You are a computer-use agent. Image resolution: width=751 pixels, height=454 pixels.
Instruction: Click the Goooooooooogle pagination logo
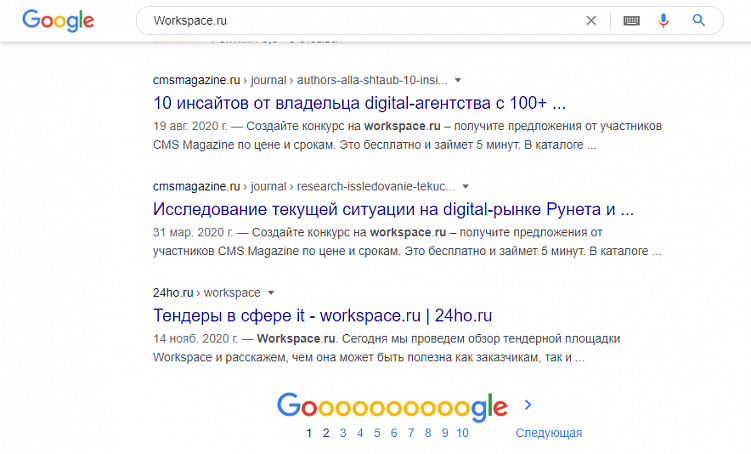(392, 407)
